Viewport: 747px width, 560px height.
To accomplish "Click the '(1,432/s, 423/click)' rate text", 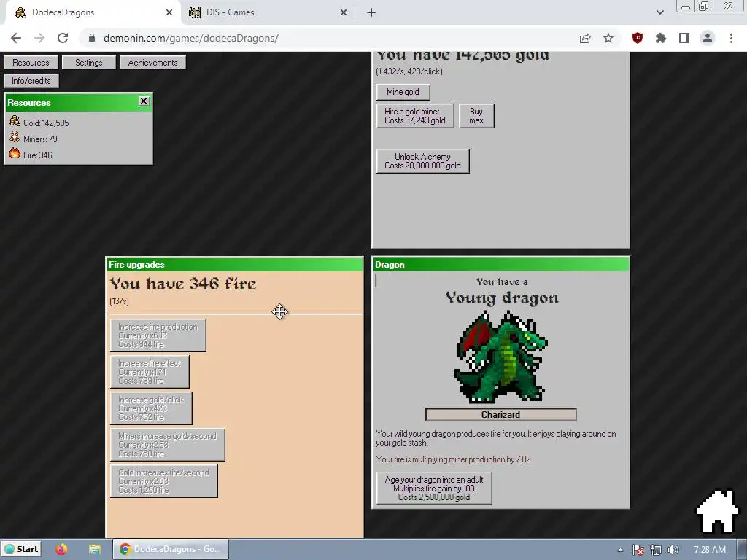I will pyautogui.click(x=409, y=71).
